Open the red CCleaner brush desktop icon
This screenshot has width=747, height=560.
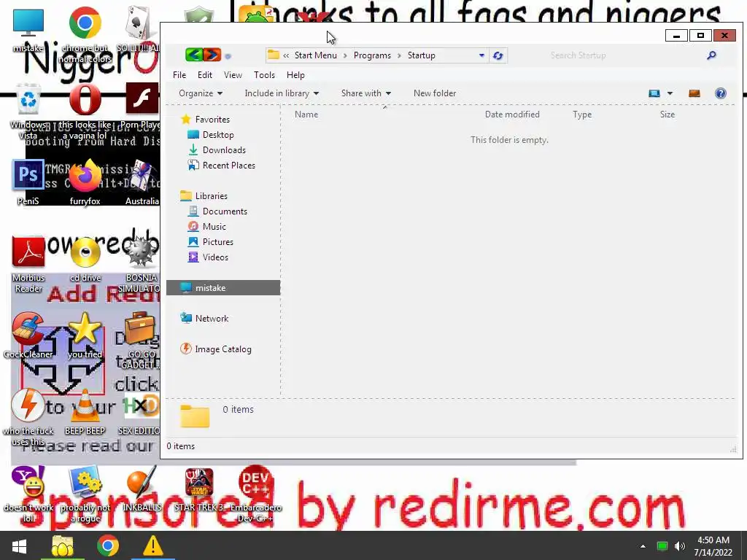28,328
